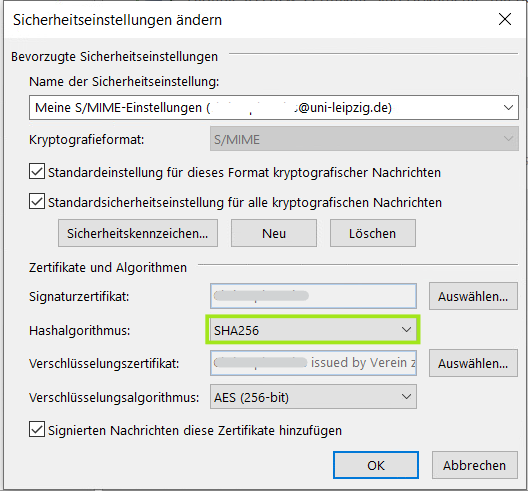Uncheck Signierten Nachrichten diese Zertifikate hinzufügen
This screenshot has width=528, height=491.
pyautogui.click(x=37, y=429)
